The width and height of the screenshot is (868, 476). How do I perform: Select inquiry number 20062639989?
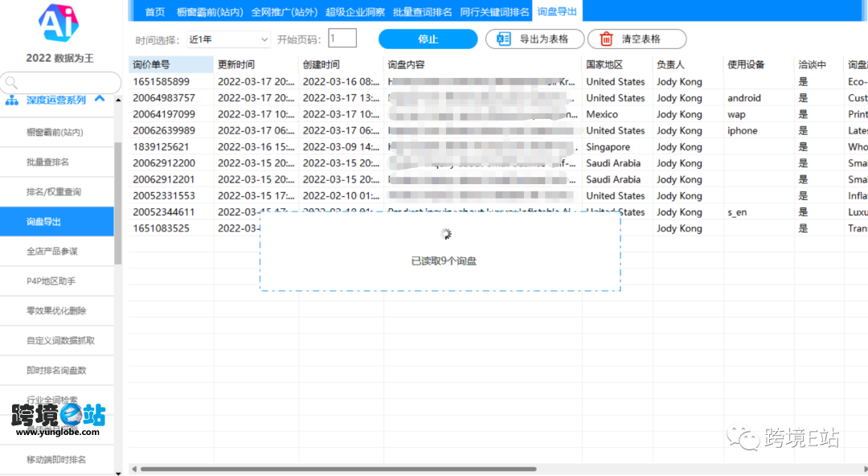(164, 131)
